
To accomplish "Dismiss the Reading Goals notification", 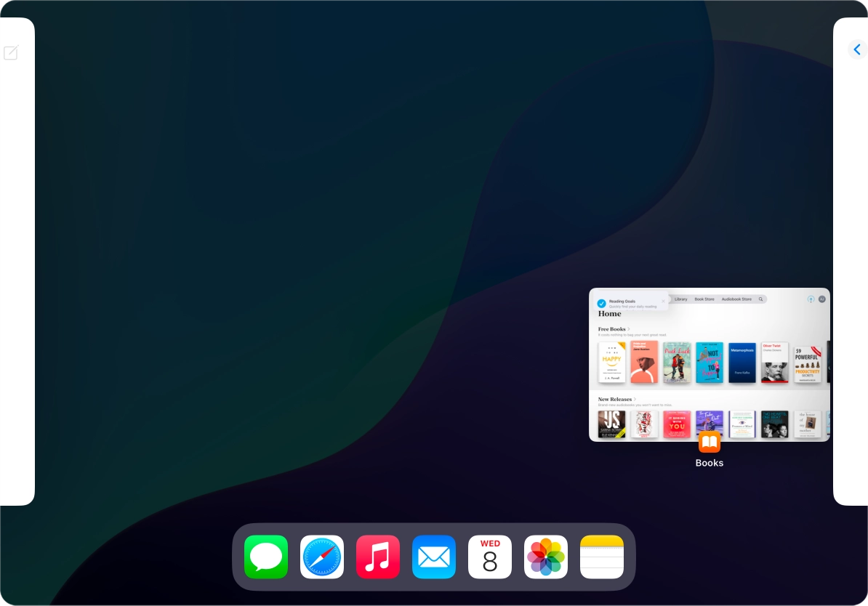I will point(663,300).
